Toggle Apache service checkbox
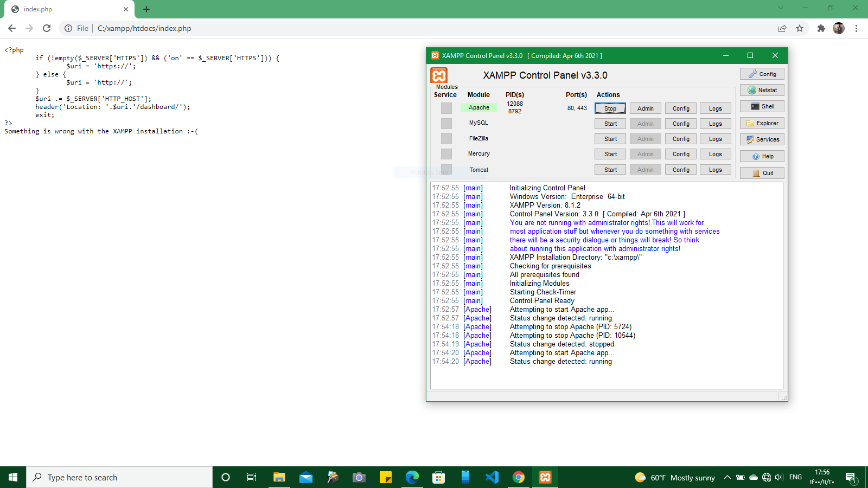This screenshot has width=868, height=488. coord(446,108)
